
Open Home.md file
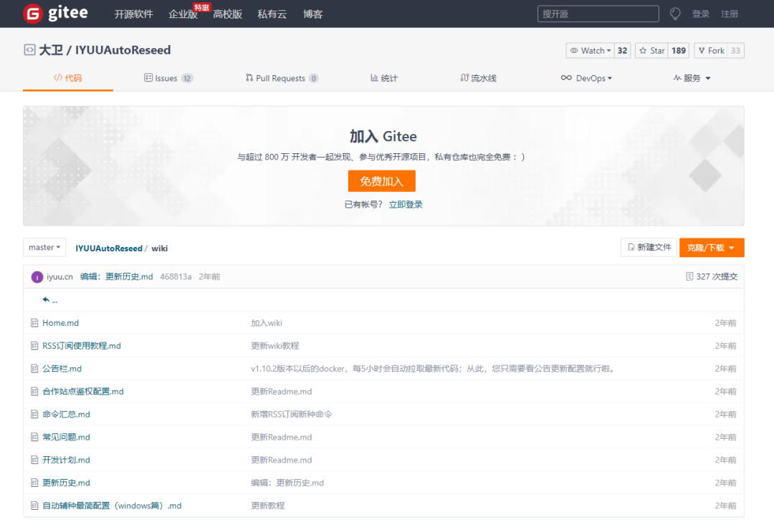(x=60, y=323)
